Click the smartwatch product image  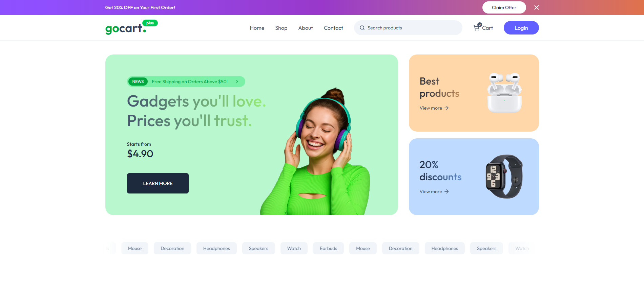click(x=504, y=177)
